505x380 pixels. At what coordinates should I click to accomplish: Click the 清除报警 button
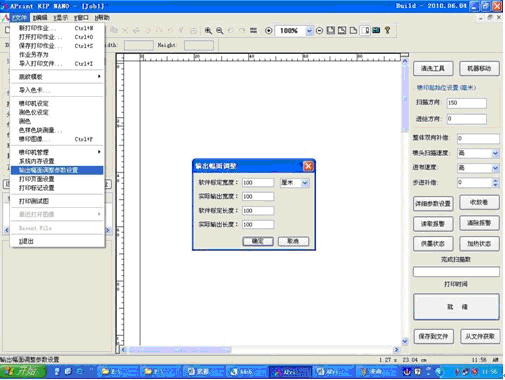pyautogui.click(x=479, y=223)
